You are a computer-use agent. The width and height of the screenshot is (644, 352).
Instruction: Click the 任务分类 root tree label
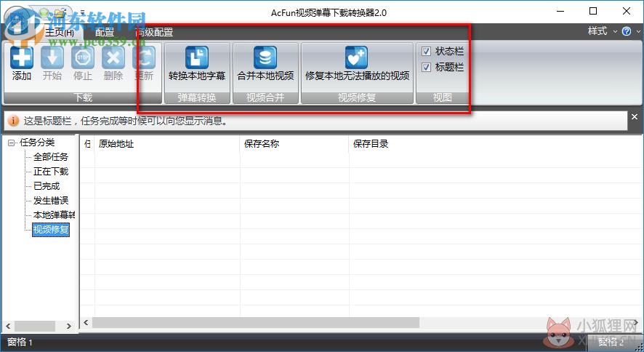point(37,143)
